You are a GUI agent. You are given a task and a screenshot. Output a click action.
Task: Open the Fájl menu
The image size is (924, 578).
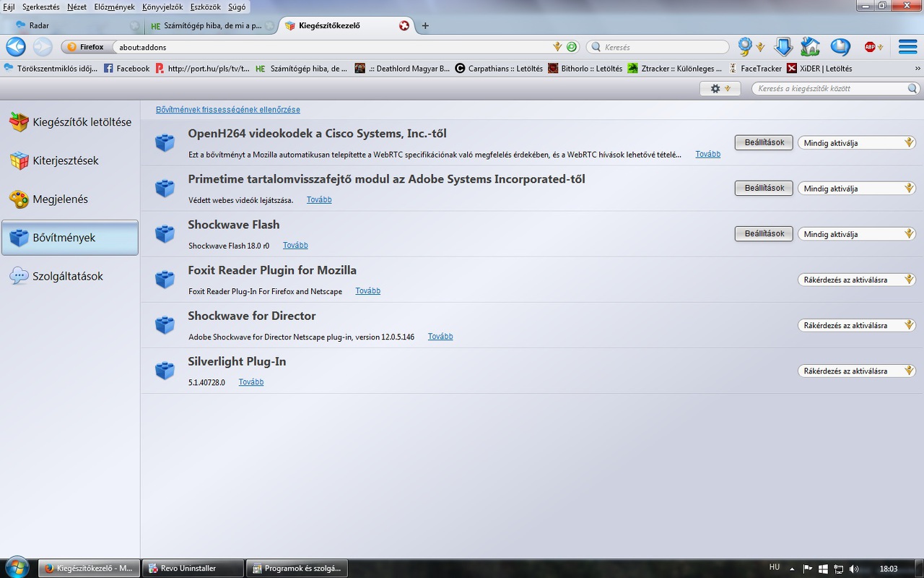pyautogui.click(x=9, y=7)
